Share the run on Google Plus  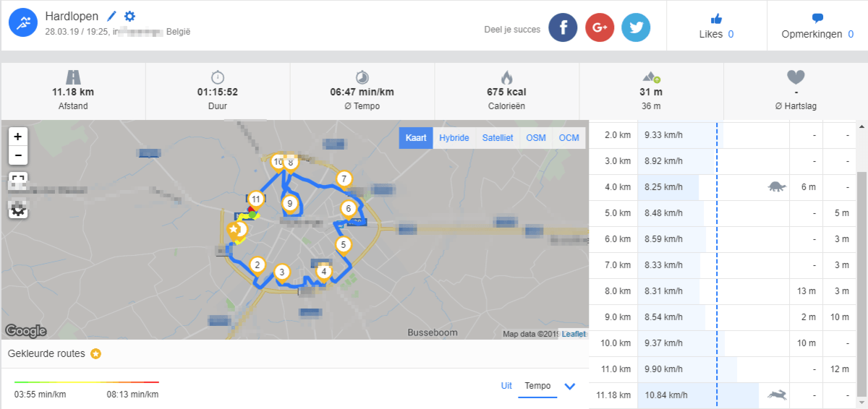coord(600,27)
